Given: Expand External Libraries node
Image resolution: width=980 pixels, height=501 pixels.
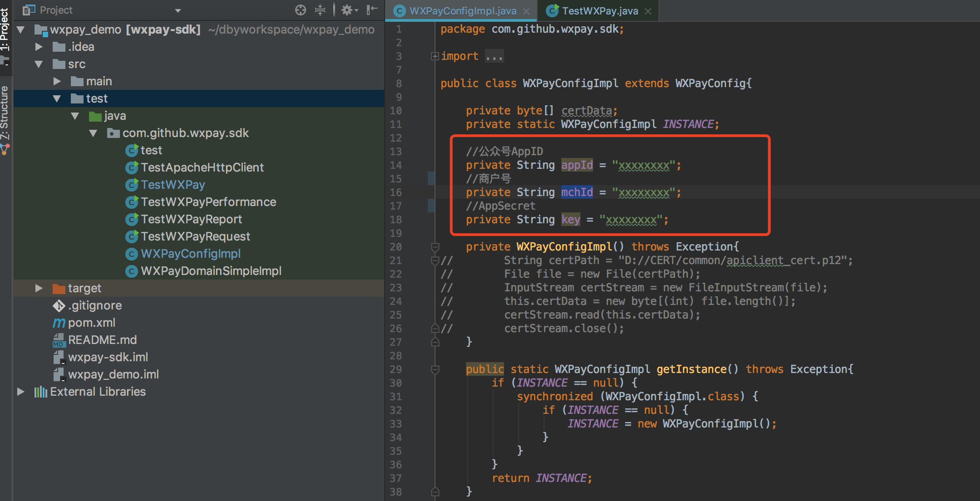Looking at the screenshot, I should tap(21, 392).
